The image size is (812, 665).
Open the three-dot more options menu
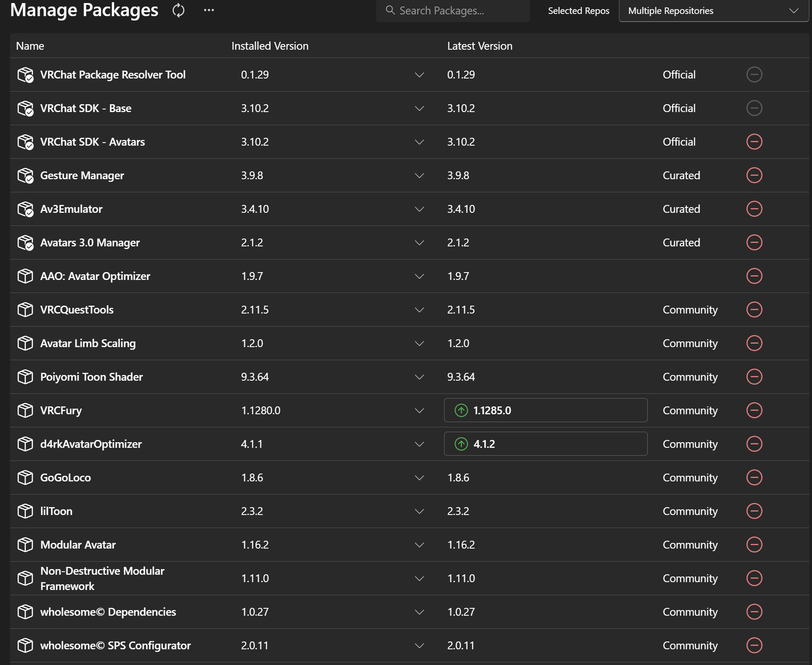click(x=209, y=10)
